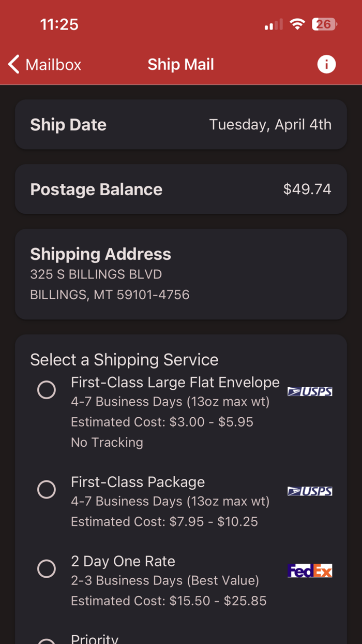Select the First-Class Package shipping option

point(47,489)
